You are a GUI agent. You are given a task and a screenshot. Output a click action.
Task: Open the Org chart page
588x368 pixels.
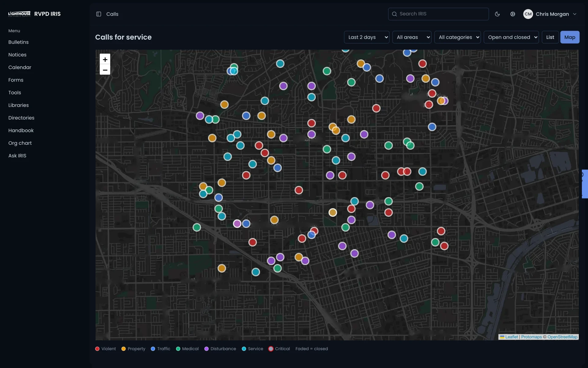pyautogui.click(x=20, y=143)
